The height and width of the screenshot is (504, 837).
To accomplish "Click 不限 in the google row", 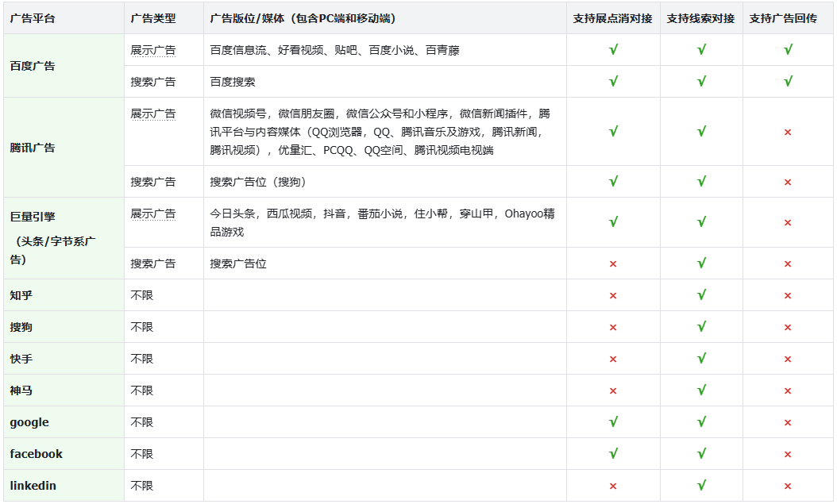I will (x=142, y=422).
